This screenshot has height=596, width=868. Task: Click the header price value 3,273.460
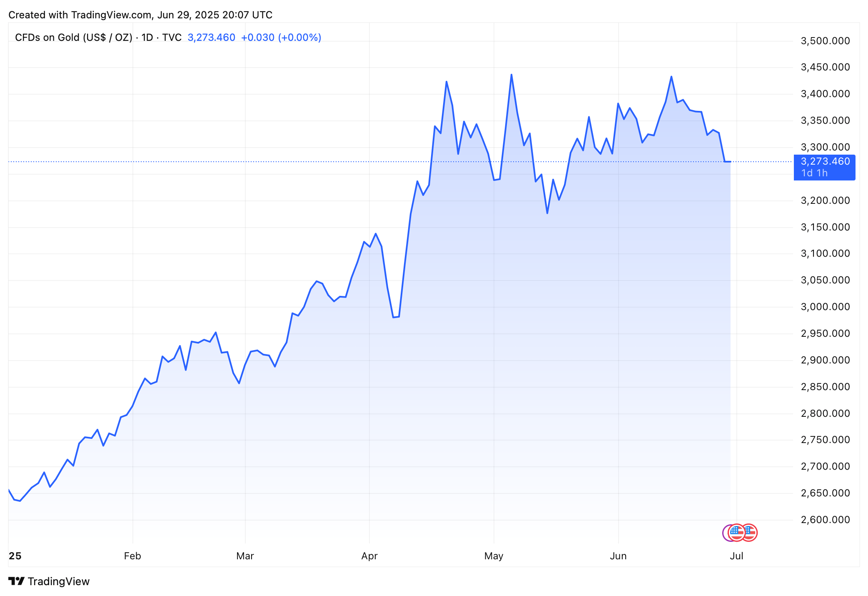click(212, 38)
